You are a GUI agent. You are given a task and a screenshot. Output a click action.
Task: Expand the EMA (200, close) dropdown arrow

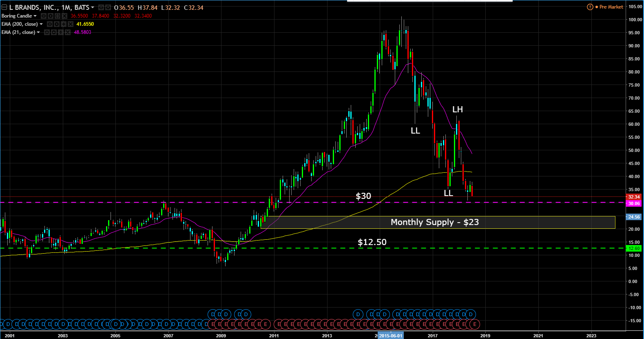(41, 24)
